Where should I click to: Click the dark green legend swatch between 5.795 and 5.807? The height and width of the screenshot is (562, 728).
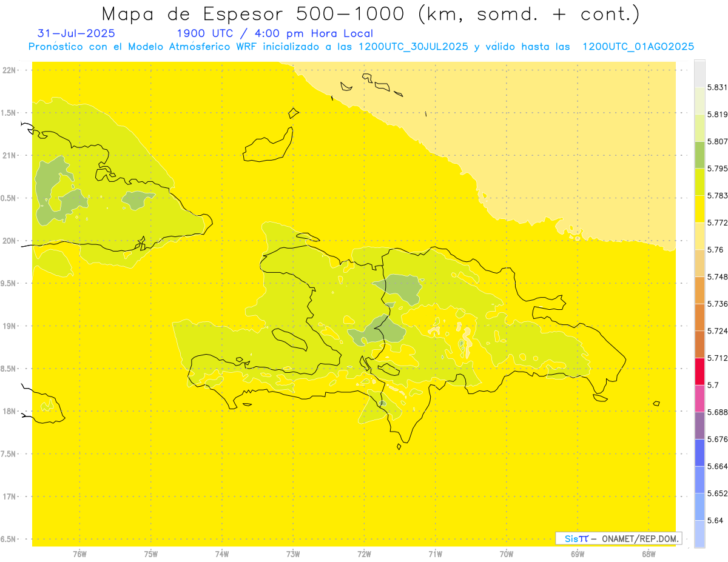pyautogui.click(x=699, y=155)
